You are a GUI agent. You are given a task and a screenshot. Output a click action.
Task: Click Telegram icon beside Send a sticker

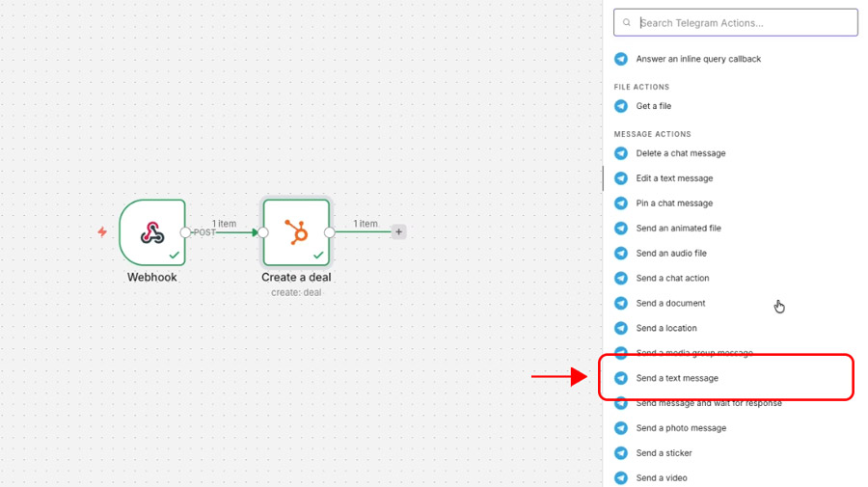[x=621, y=453]
